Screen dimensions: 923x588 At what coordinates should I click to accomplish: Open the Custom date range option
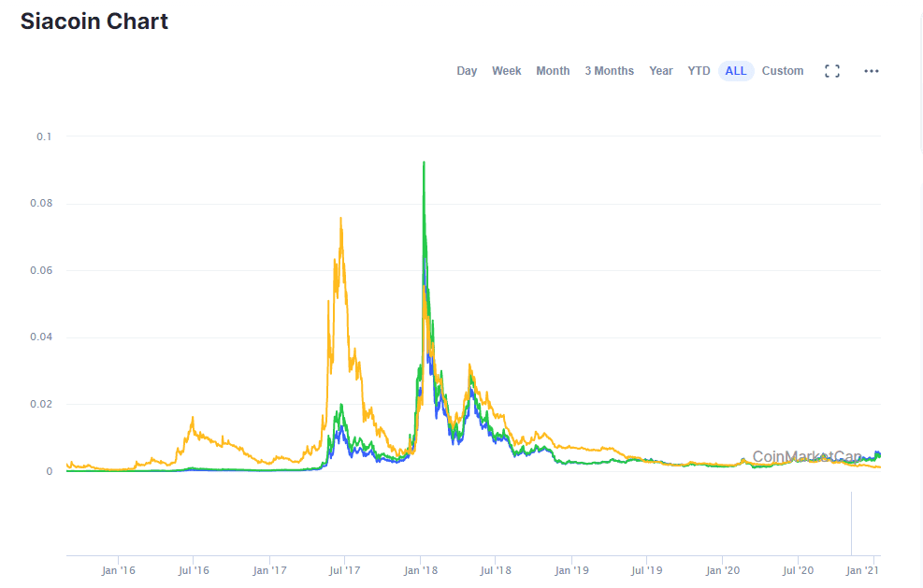pos(783,71)
